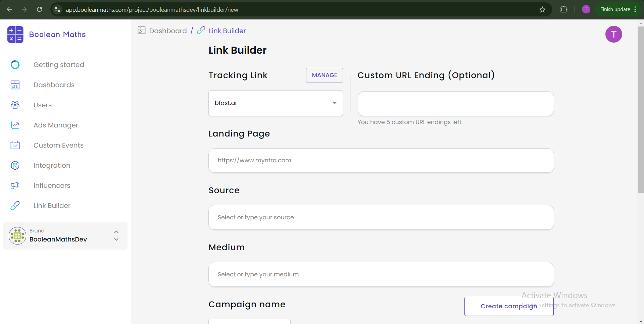Go to Dashboard breadcrumb
The width and height of the screenshot is (644, 324).
click(167, 31)
